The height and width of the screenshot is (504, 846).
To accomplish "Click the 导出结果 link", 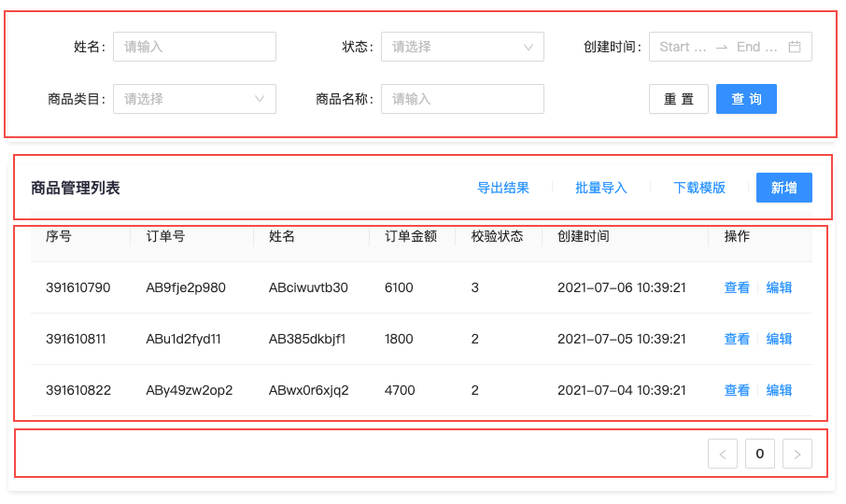I will [503, 188].
